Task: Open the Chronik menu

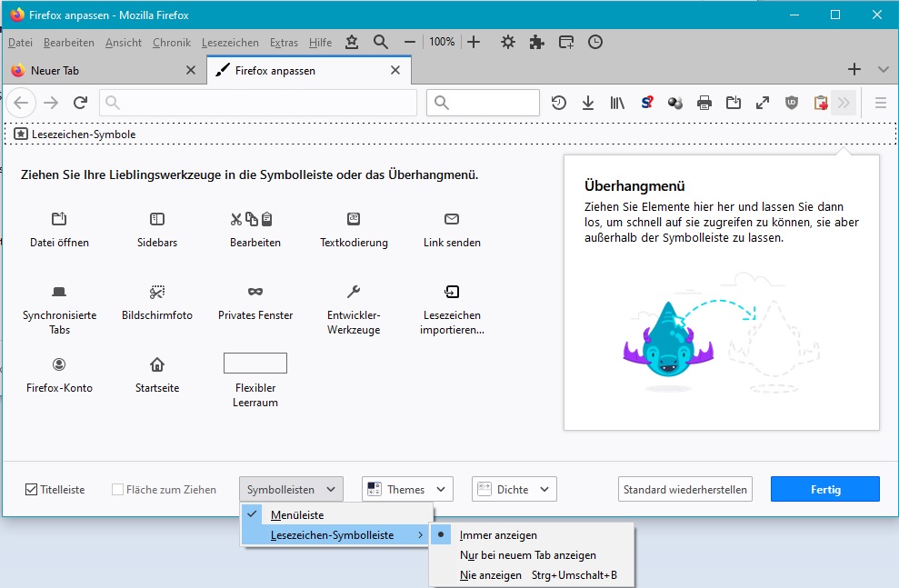Action: click(x=172, y=43)
